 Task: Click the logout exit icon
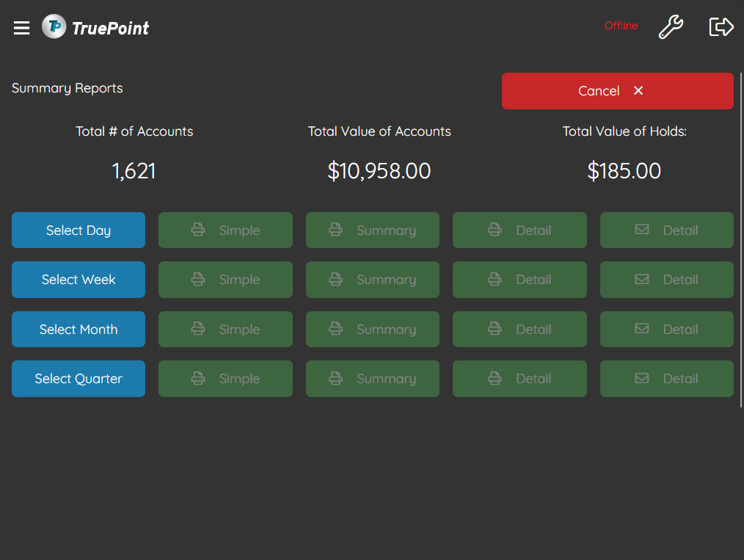pyautogui.click(x=721, y=27)
